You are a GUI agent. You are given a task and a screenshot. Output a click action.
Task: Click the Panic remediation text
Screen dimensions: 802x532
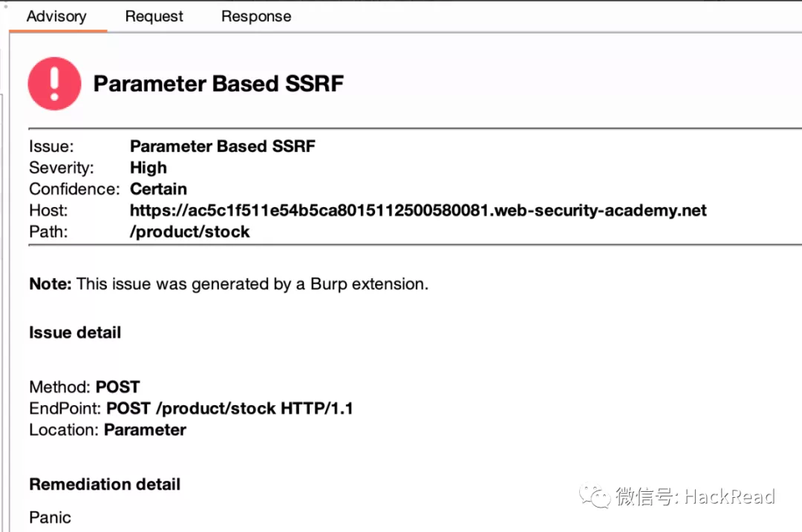50,518
